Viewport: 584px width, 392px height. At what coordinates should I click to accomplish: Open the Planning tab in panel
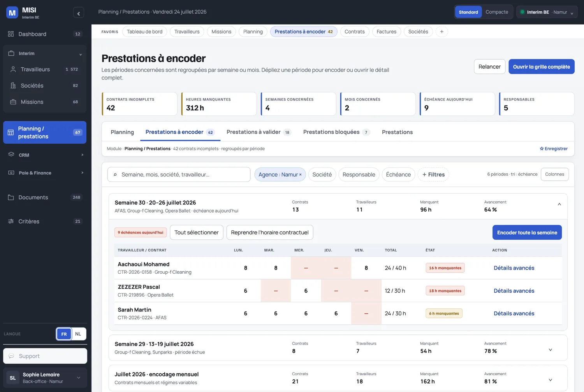122,132
